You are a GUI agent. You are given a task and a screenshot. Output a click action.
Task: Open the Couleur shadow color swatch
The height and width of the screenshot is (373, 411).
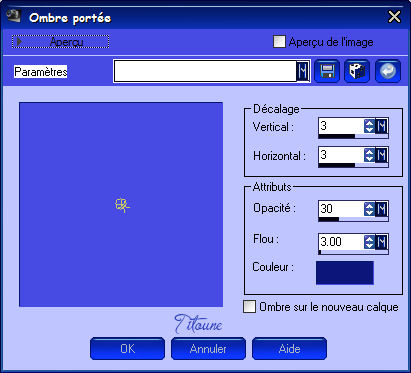tap(345, 273)
